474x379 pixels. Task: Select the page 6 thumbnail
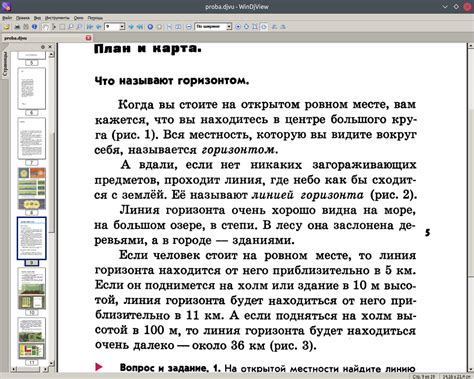tap(32, 88)
